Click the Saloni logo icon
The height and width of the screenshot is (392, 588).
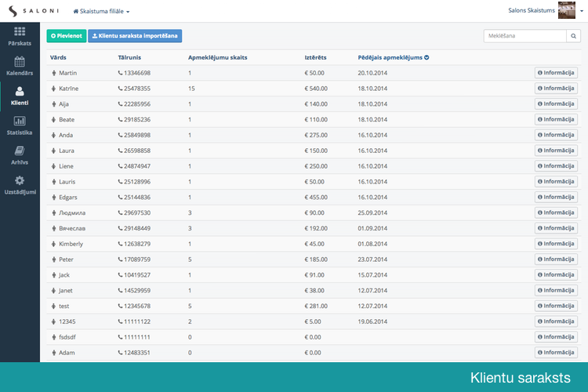(13, 11)
